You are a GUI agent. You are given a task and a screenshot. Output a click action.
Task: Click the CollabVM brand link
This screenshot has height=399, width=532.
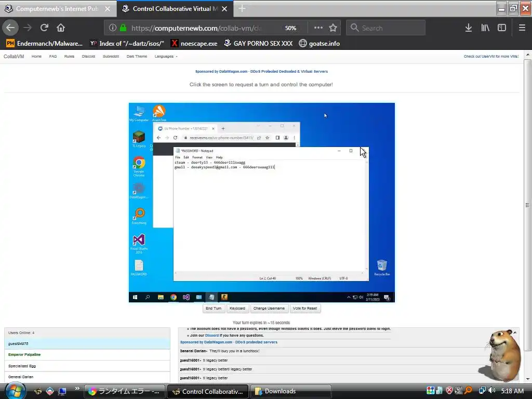[x=14, y=56]
